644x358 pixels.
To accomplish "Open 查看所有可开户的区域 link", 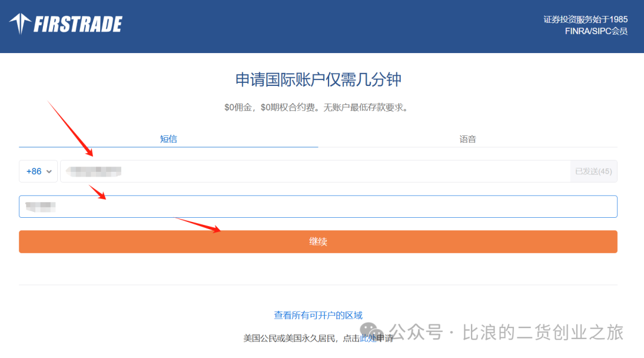I will pyautogui.click(x=318, y=315).
